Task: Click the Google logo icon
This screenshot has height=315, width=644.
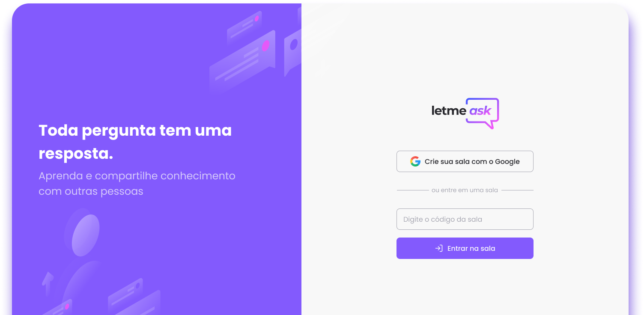Action: (x=415, y=161)
